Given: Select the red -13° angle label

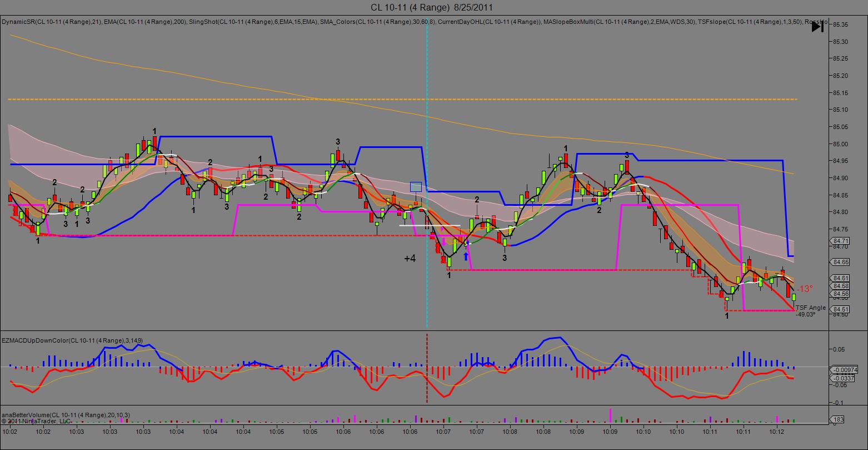Looking at the screenshot, I should coord(804,289).
